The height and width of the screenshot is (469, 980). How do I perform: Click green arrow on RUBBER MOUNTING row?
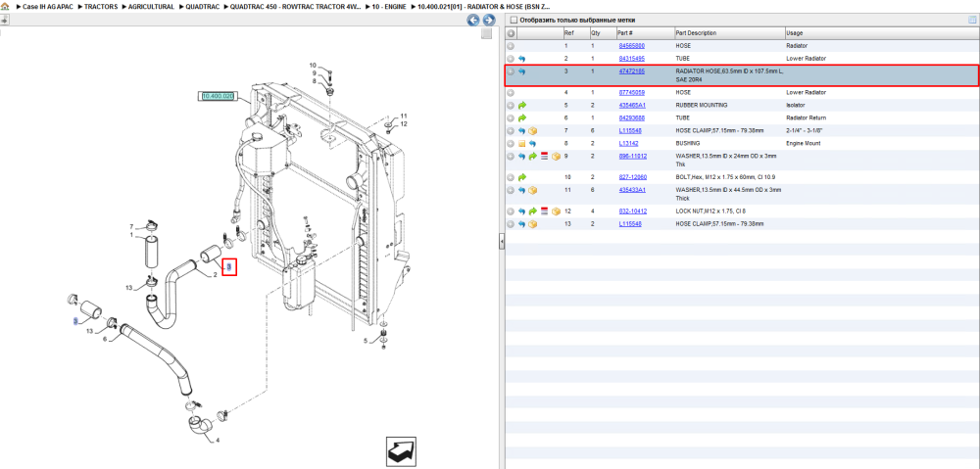pyautogui.click(x=522, y=105)
